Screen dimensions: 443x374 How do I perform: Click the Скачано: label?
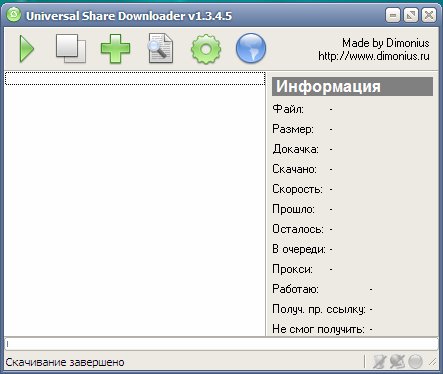[x=294, y=169]
